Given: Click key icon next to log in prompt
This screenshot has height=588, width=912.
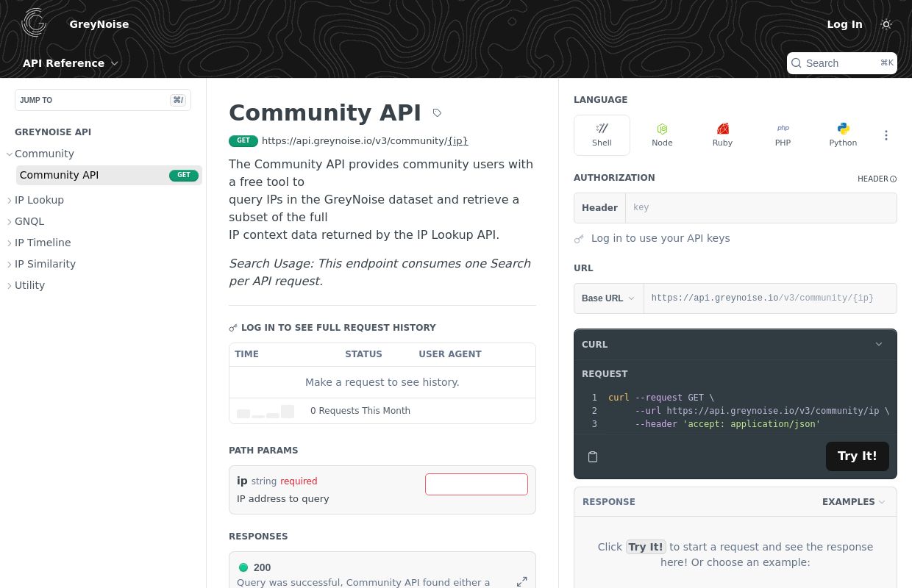Looking at the screenshot, I should (579, 239).
